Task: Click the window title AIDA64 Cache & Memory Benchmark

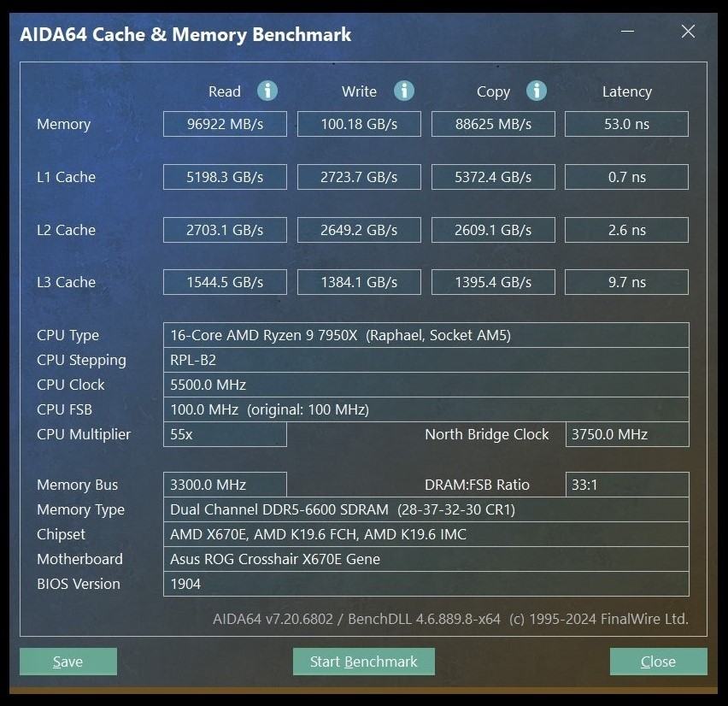Action: click(x=185, y=35)
